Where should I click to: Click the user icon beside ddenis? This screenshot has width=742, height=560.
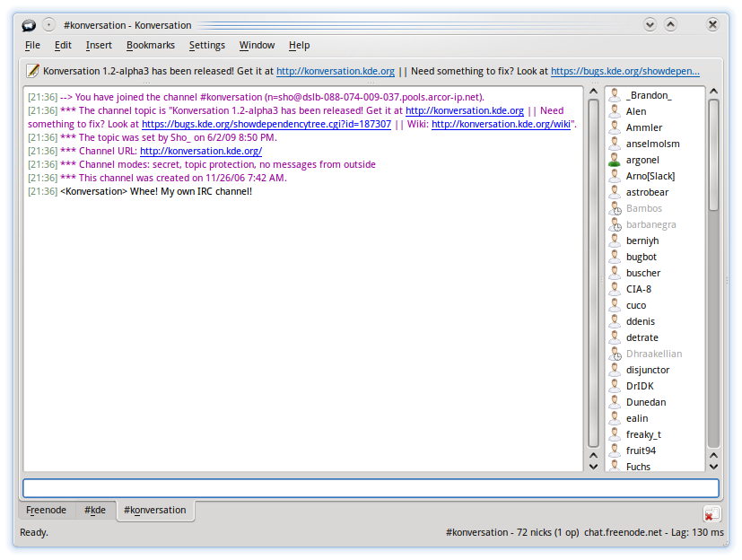615,321
